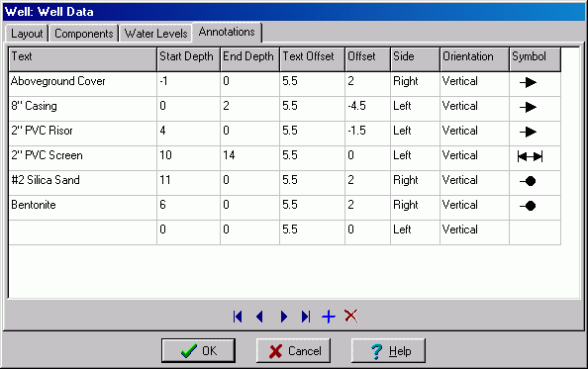Select Orientation Vertical for Silica Sand row
This screenshot has width=588, height=369.
click(x=474, y=183)
